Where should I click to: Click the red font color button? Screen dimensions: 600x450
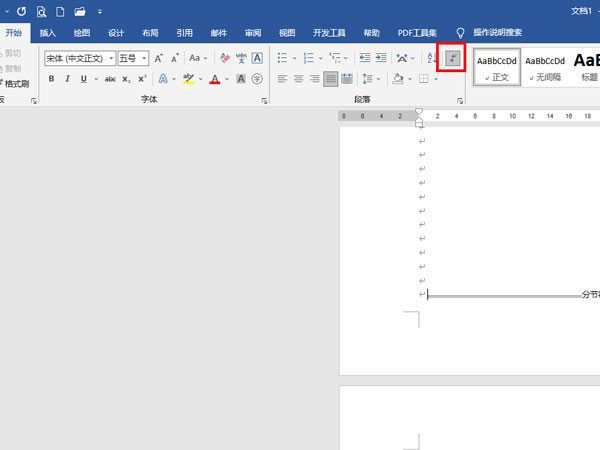pyautogui.click(x=214, y=79)
